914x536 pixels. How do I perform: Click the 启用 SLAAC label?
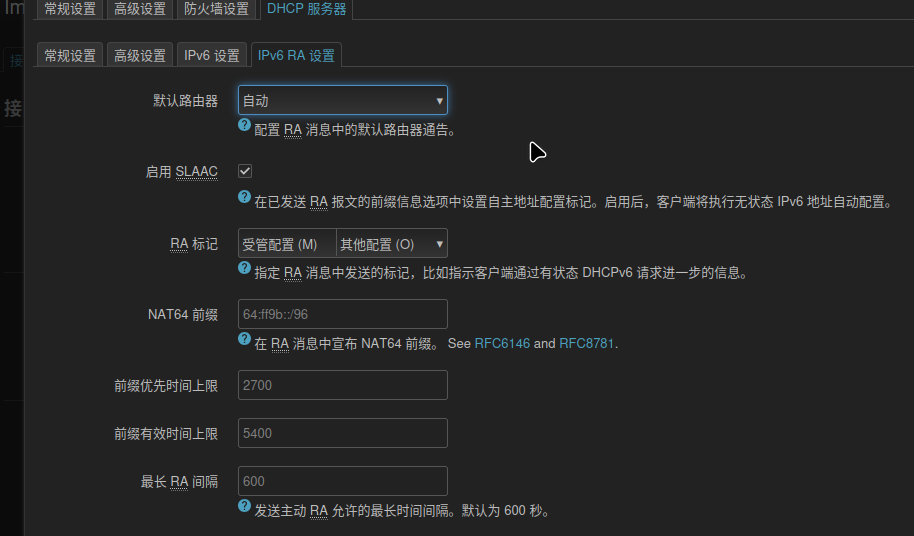181,172
